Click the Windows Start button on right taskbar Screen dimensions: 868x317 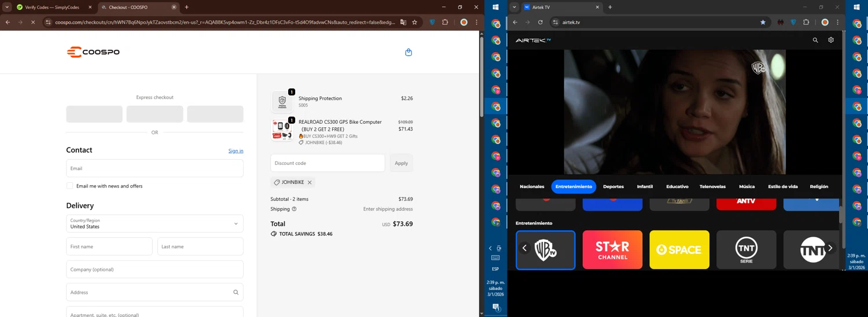(856, 7)
